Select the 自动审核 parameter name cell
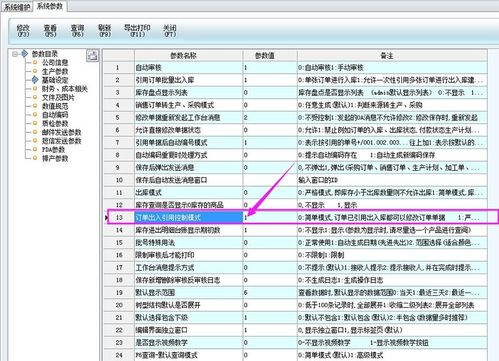The width and height of the screenshot is (499, 361). tap(189, 68)
